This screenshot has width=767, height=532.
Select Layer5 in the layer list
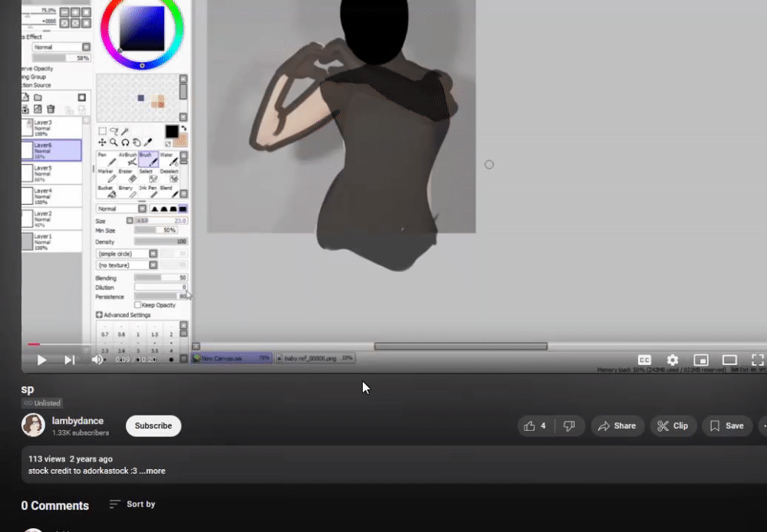(51, 173)
